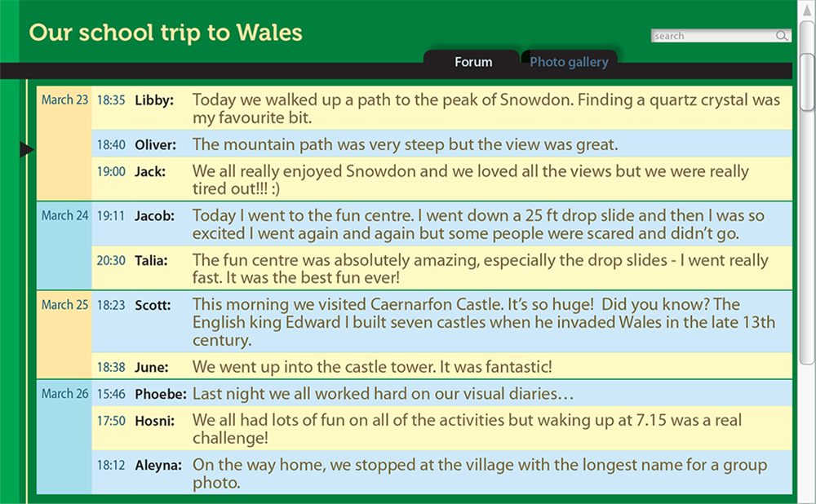Click the Our school trip to Wales title
The width and height of the screenshot is (816, 504).
166,33
